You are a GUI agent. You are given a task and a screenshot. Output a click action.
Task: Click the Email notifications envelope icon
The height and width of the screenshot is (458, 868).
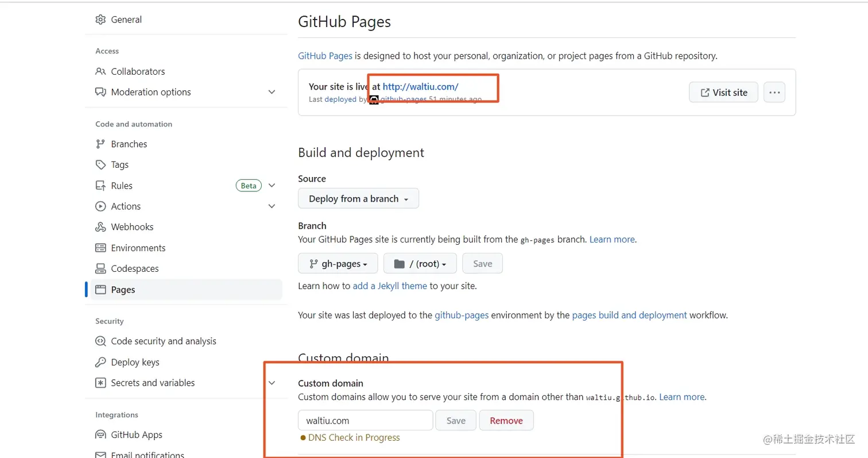[x=100, y=455]
